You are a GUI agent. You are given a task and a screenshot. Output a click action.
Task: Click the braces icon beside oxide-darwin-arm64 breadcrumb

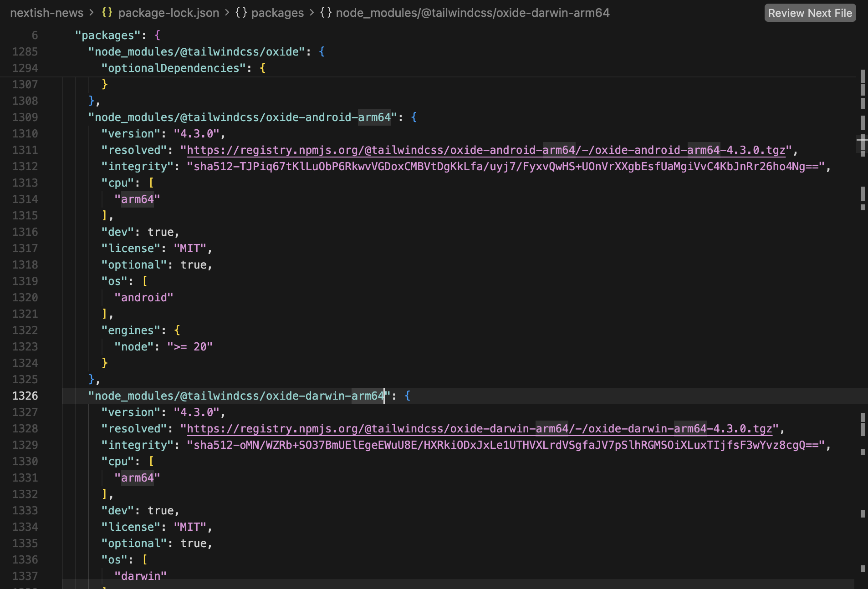[326, 13]
